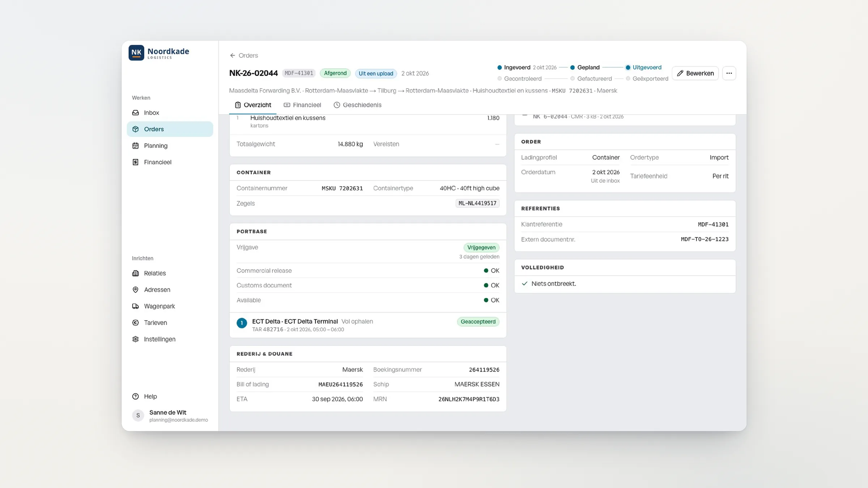
Task: Click the Geëxporteerd status step
Action: 647,79
